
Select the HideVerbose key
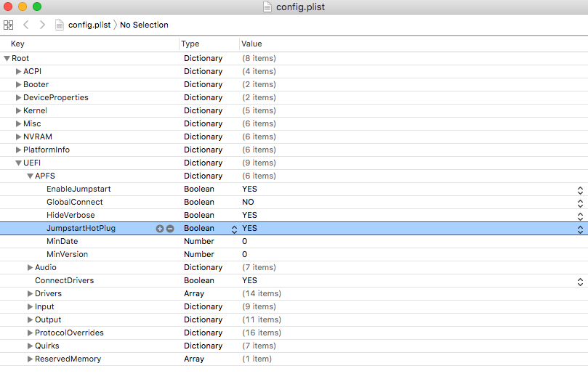coord(71,216)
